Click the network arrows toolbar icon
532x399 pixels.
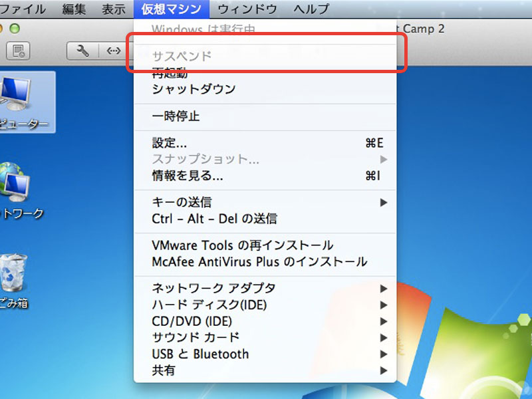(x=114, y=51)
